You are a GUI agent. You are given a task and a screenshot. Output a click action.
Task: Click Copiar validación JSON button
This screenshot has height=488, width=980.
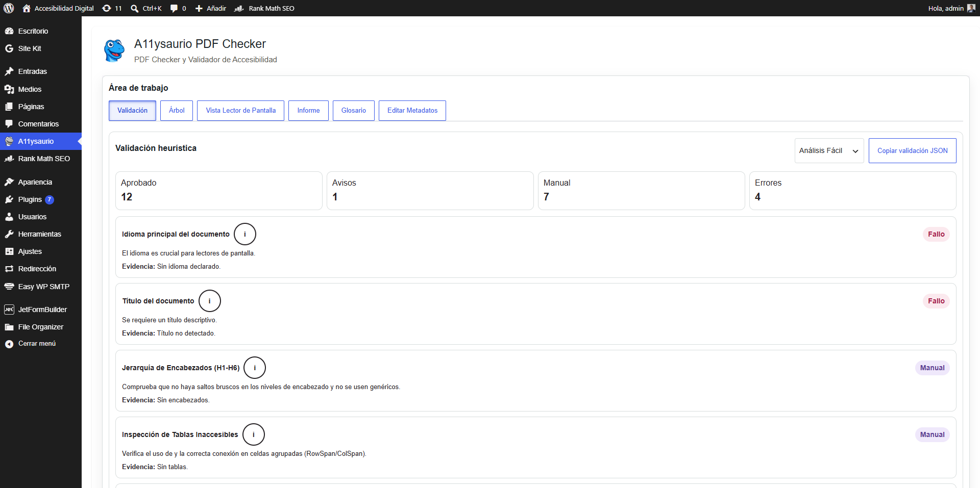tap(913, 151)
